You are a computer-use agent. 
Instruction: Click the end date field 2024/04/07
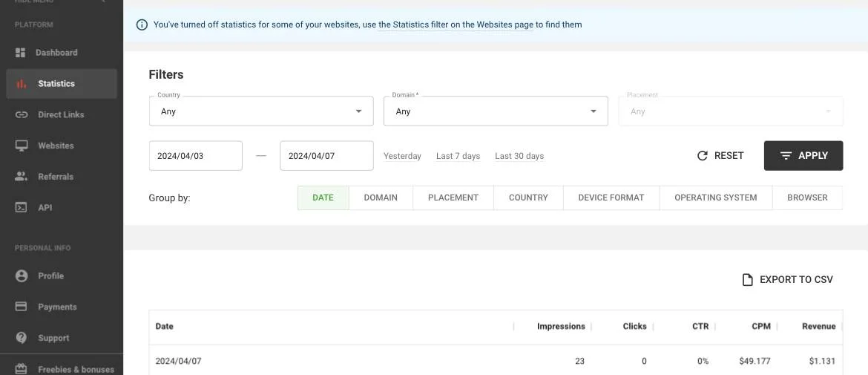[x=326, y=156]
